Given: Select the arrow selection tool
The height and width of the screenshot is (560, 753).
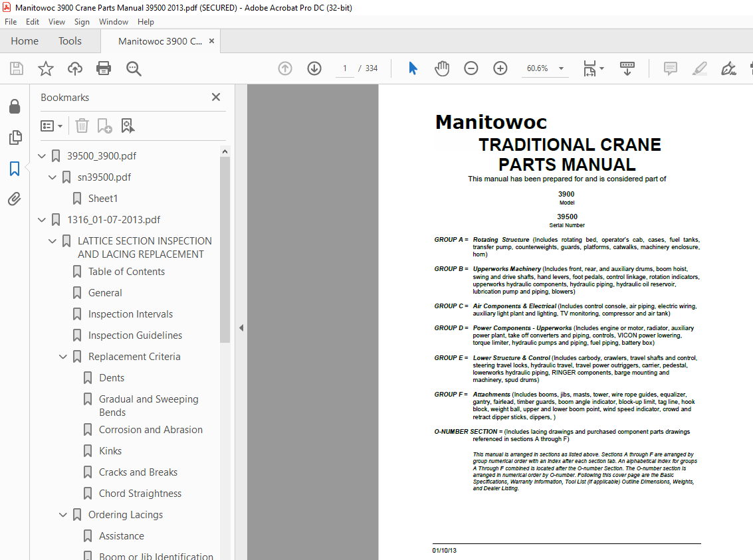Looking at the screenshot, I should (x=413, y=68).
